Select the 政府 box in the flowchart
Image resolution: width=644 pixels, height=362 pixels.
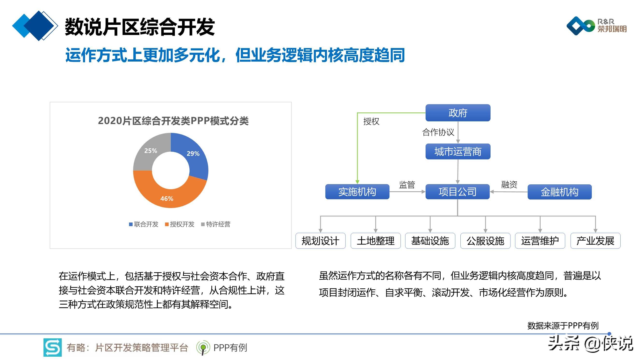[x=458, y=113]
